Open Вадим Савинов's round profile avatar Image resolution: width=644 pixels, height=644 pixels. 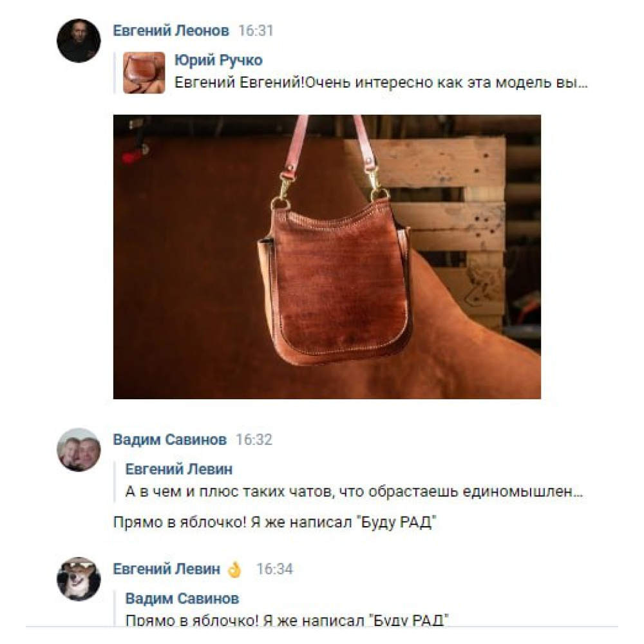(79, 450)
